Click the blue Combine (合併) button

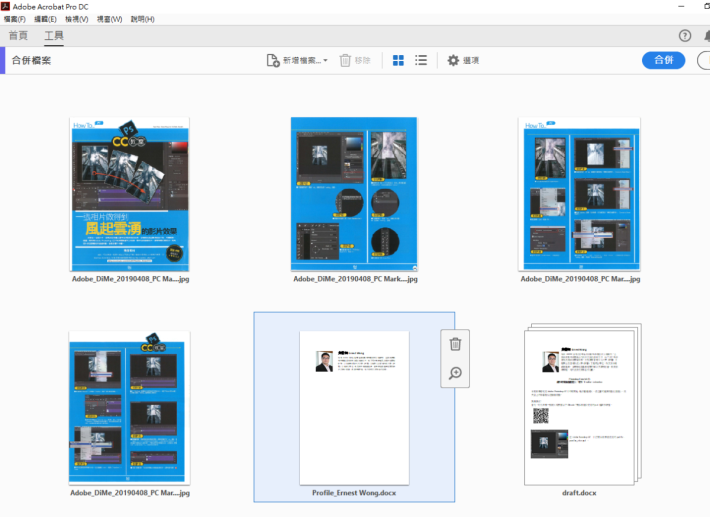tap(663, 60)
